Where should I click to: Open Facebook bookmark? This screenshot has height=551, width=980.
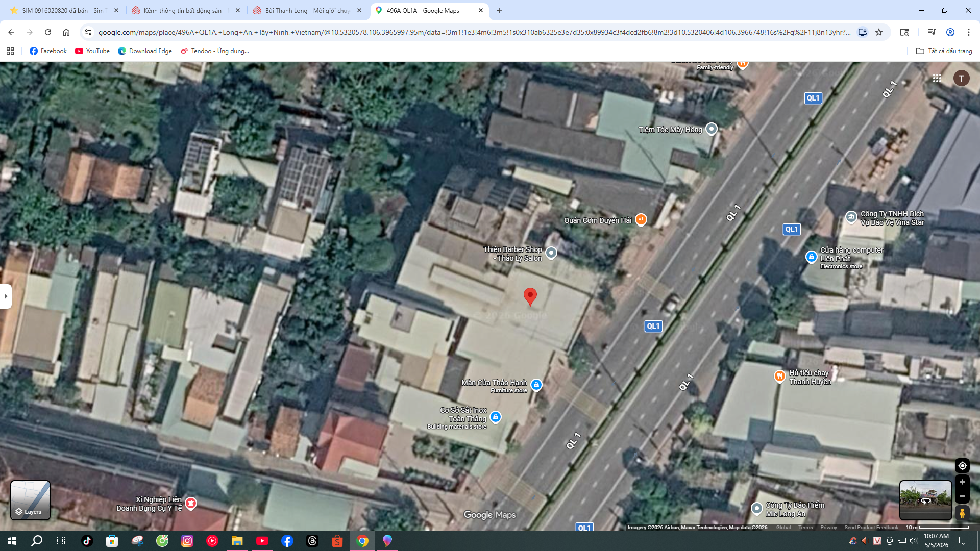[x=48, y=51]
